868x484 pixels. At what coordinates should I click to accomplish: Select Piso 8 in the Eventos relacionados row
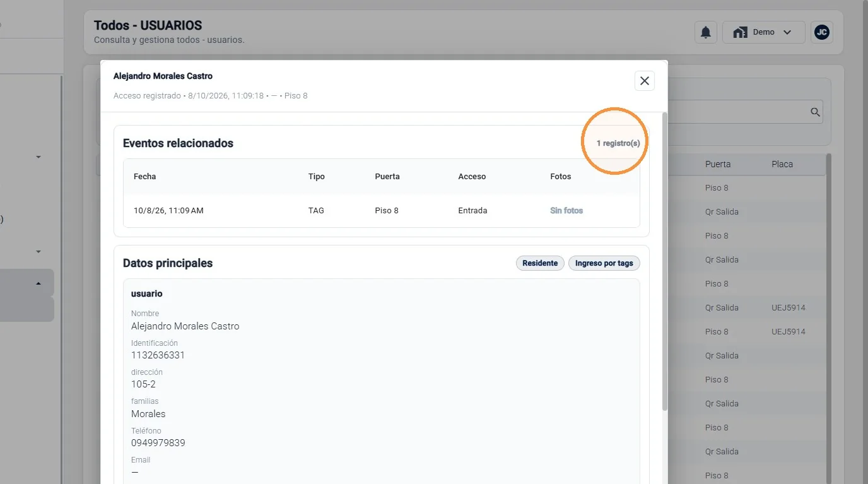[387, 211]
